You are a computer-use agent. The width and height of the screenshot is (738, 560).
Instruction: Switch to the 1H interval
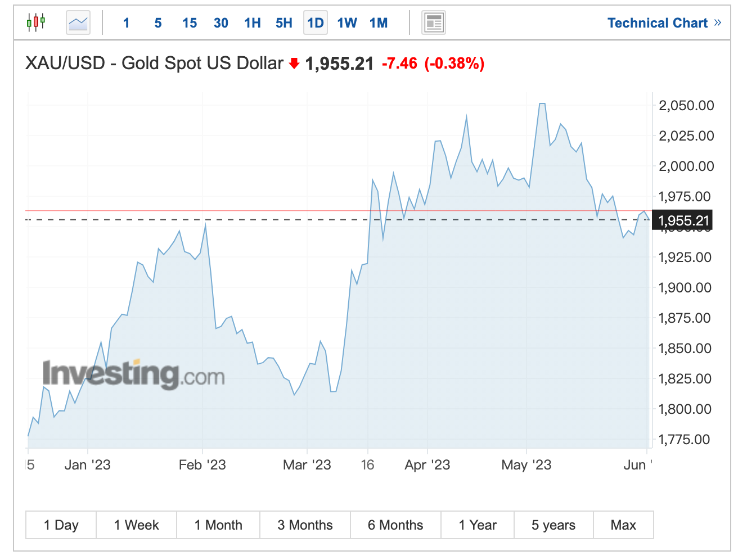pos(253,23)
